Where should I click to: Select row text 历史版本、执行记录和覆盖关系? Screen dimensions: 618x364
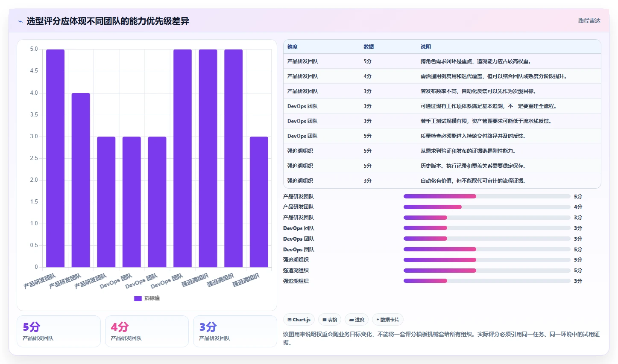click(457, 166)
